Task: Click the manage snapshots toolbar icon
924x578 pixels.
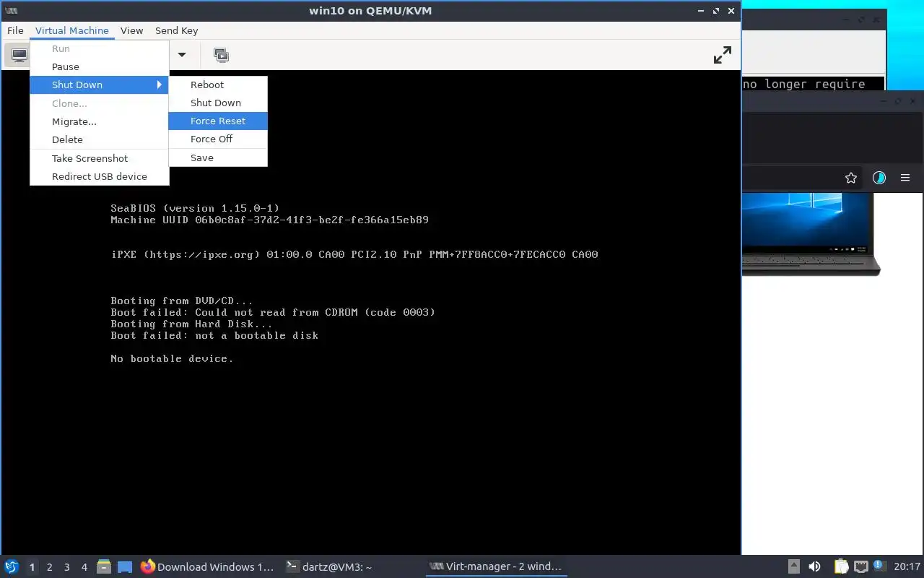Action: coord(221,55)
